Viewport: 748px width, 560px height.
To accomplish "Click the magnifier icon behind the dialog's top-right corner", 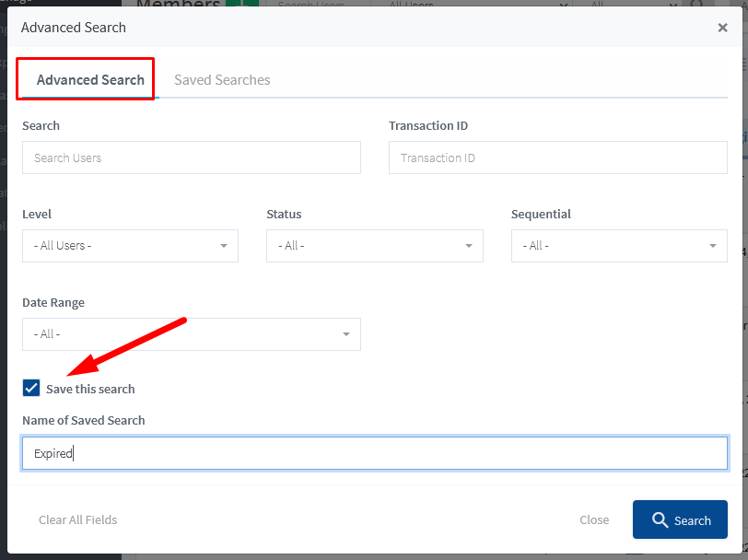I will click(698, 5).
